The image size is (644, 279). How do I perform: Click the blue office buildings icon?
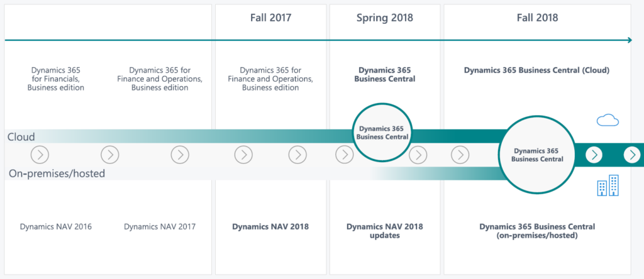tap(608, 185)
